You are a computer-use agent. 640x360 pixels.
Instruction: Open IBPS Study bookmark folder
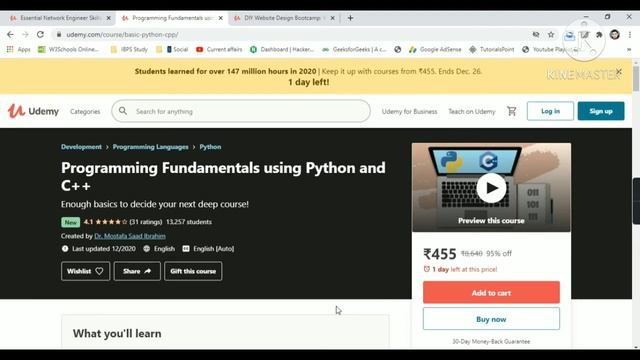[129, 49]
